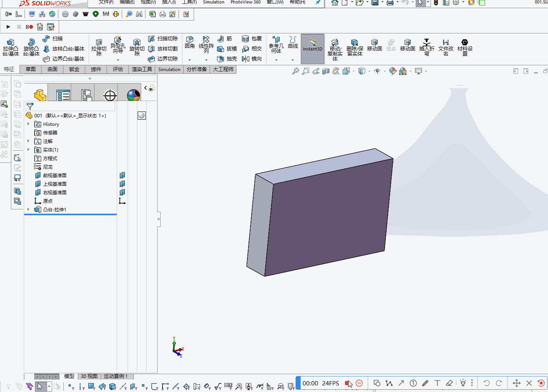Select the Linear Pattern (线性阵列) tool
548x392 pixels.
point(206,45)
